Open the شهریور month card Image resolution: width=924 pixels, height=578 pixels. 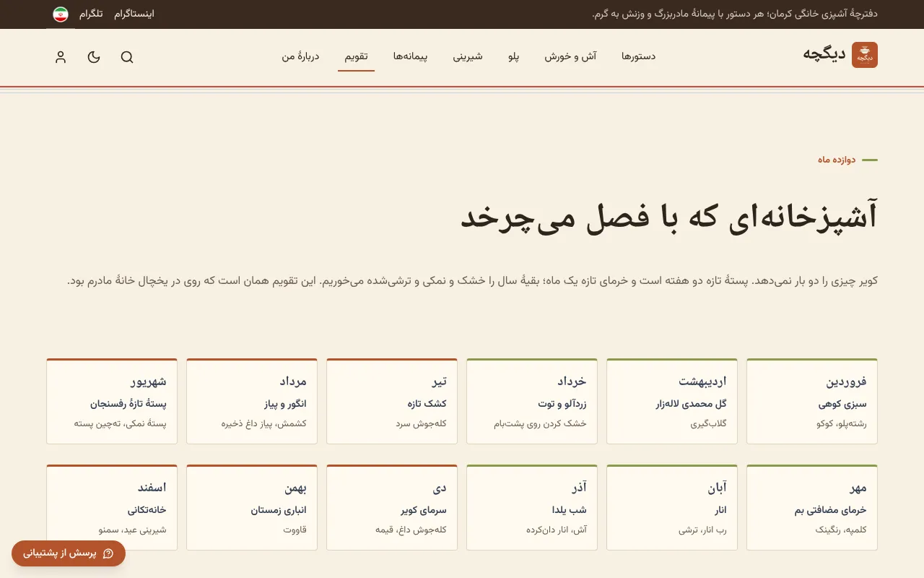click(112, 401)
